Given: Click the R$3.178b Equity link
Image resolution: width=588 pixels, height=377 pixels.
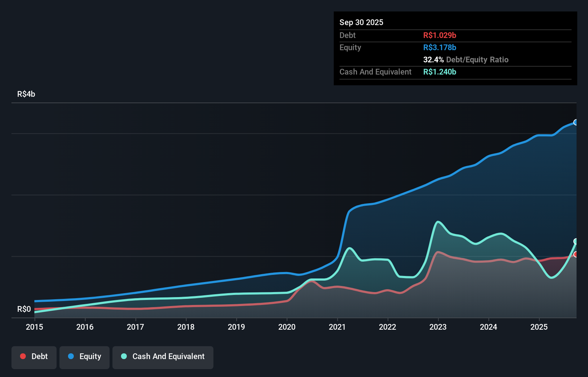Looking at the screenshot, I should click(439, 47).
